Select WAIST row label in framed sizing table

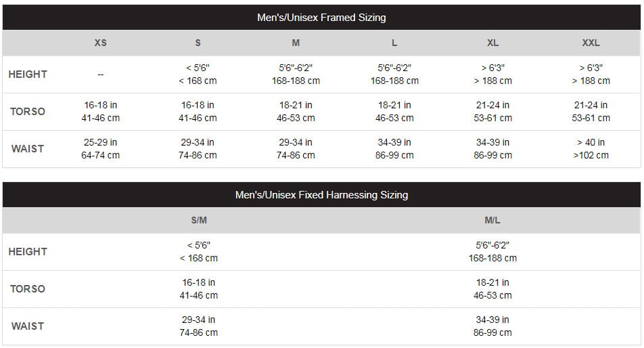(x=28, y=149)
